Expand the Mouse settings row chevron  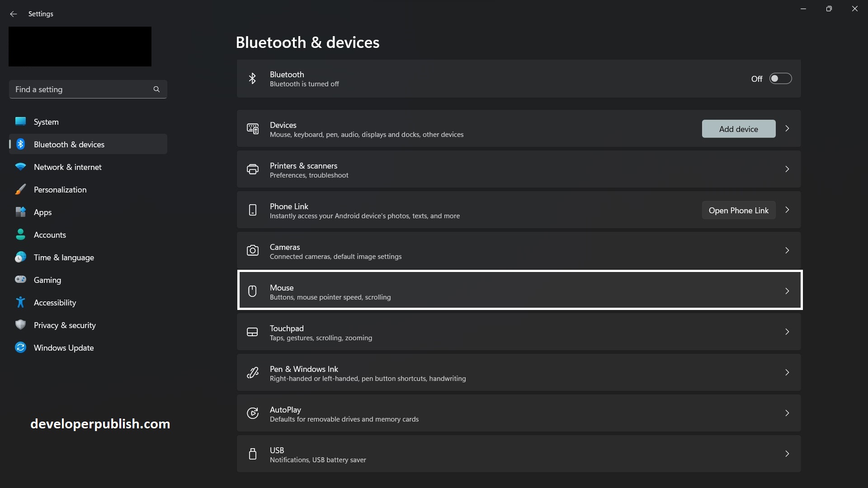(x=787, y=291)
